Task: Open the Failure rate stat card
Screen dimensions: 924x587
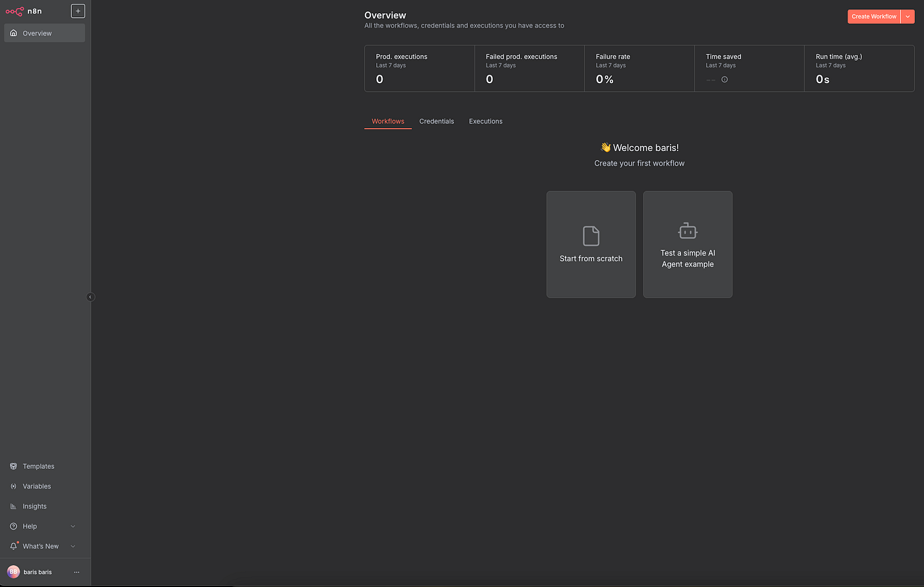Action: 640,69
